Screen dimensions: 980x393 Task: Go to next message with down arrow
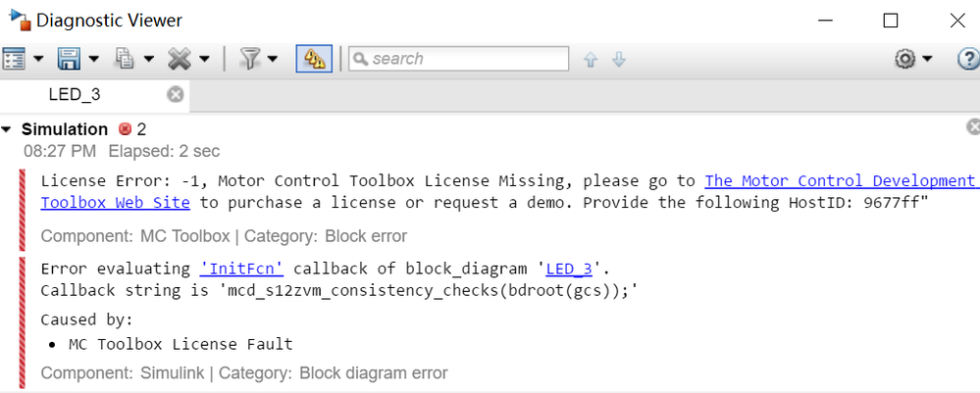pyautogui.click(x=619, y=60)
